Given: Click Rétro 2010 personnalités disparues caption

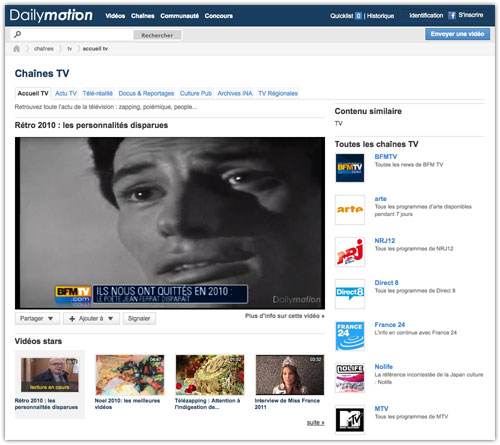Looking at the screenshot, I should 46,404.
